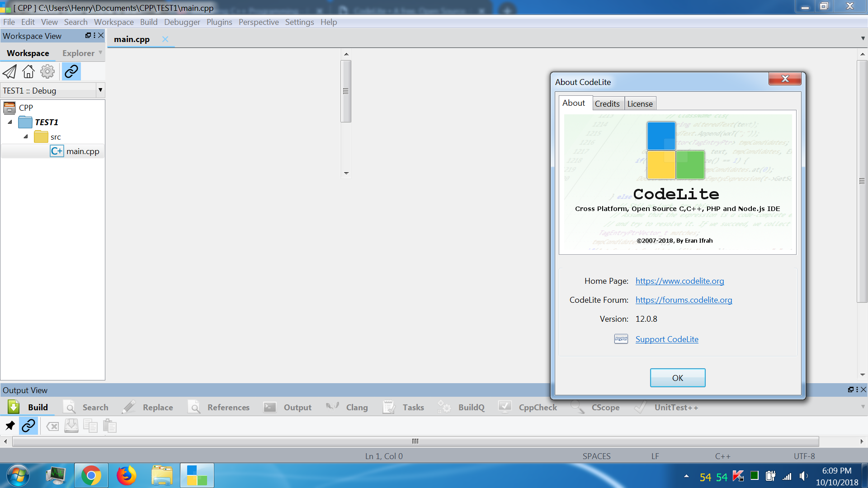The image size is (868, 488).
Task: Collapse the src folder in the tree
Action: click(x=26, y=136)
